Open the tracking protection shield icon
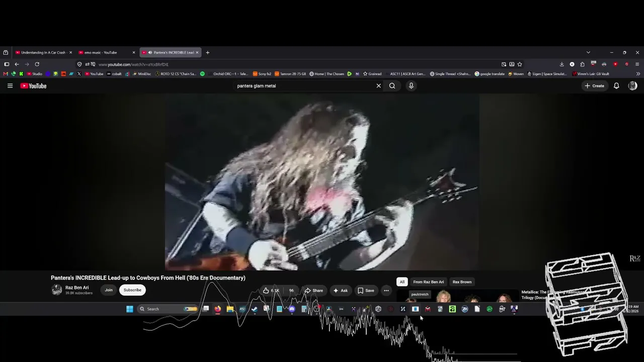The image size is (644, 362). [79, 64]
